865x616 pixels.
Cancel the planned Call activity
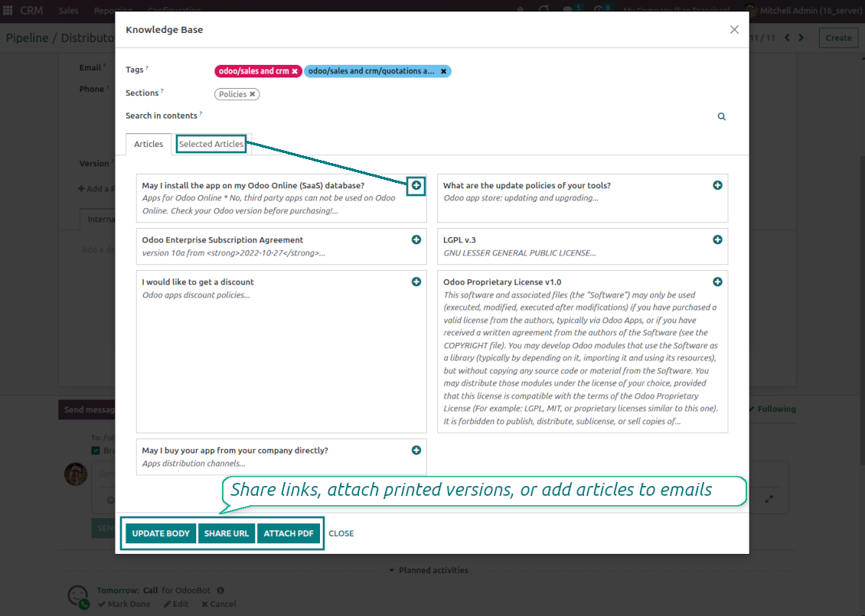point(218,604)
